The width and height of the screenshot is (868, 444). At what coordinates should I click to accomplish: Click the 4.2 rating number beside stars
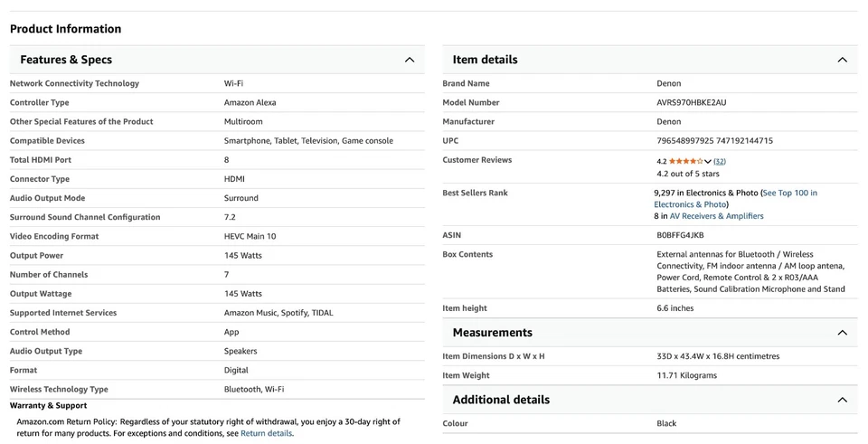[x=662, y=161]
